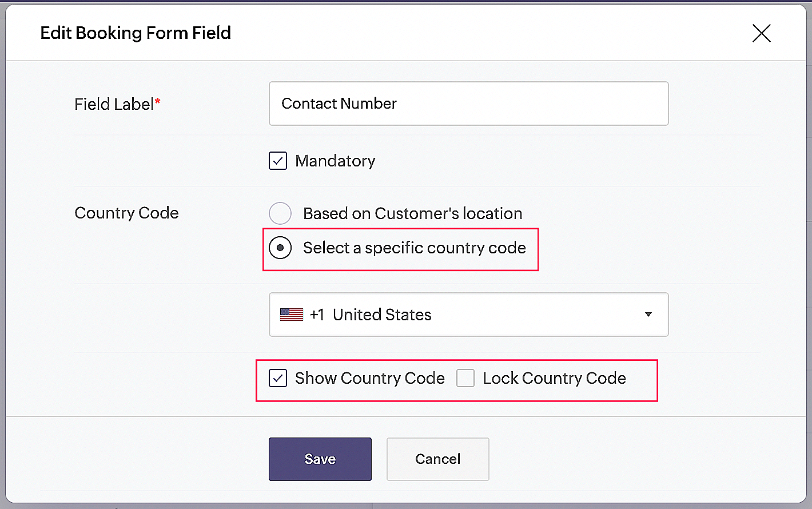This screenshot has width=812, height=509.
Task: Choose the specific country code radio button
Action: point(280,248)
